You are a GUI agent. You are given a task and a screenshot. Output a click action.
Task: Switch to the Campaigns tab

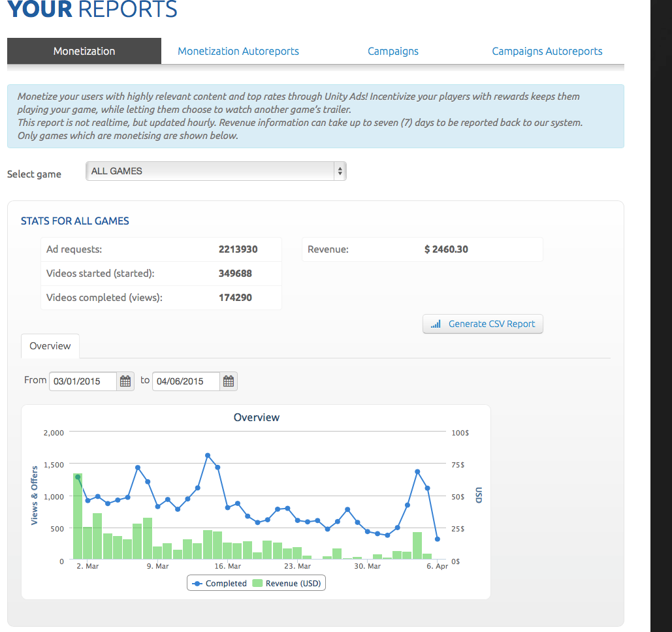pyautogui.click(x=392, y=51)
